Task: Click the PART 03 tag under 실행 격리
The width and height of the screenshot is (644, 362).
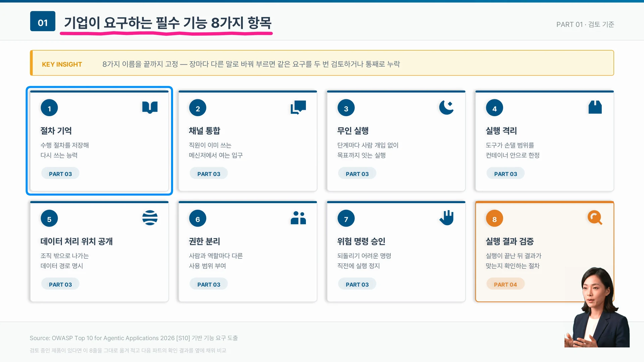Action: (505, 174)
